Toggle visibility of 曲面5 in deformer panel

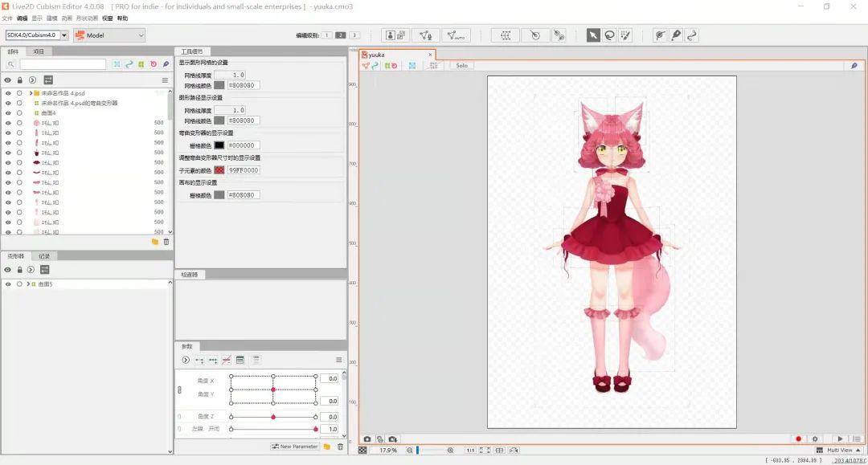7,284
